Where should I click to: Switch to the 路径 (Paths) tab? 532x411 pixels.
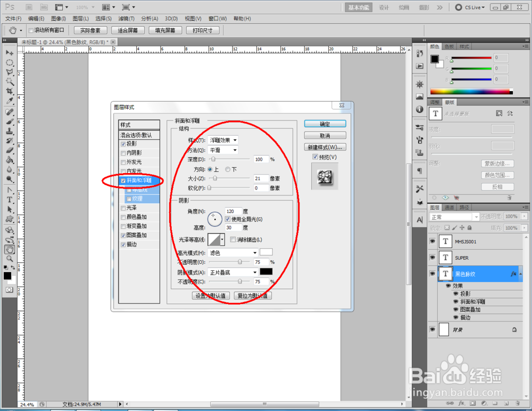tap(464, 208)
